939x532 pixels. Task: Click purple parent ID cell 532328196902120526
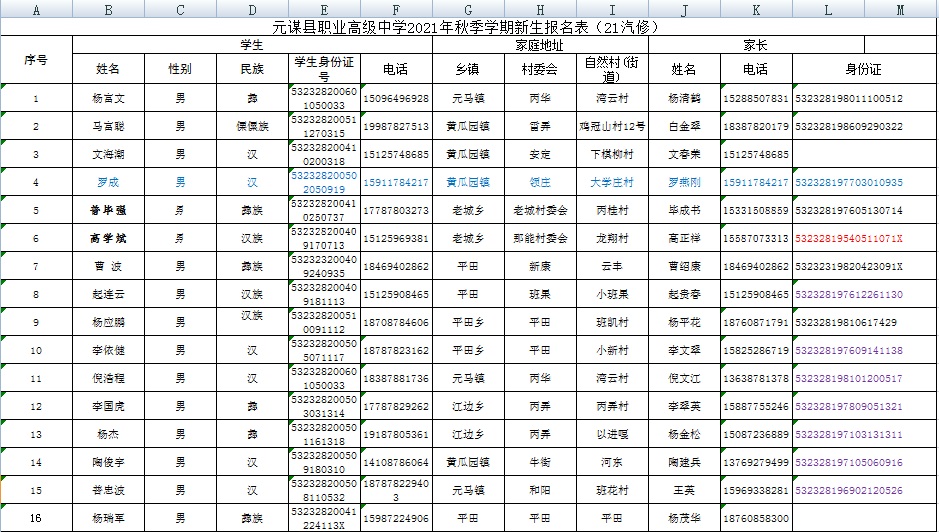tap(864, 490)
